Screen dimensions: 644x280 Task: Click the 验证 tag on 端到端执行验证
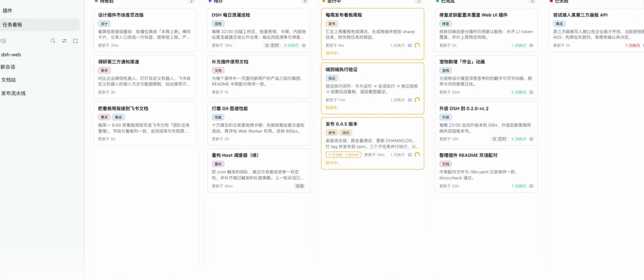point(332,78)
